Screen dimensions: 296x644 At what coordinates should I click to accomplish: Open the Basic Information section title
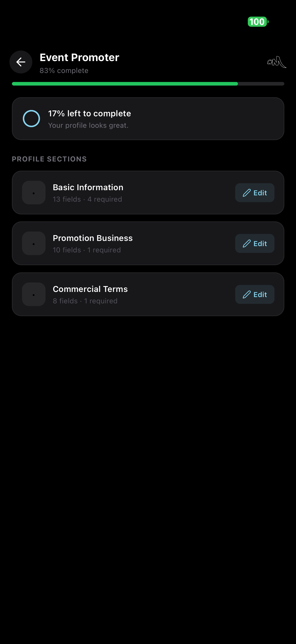[x=88, y=187]
